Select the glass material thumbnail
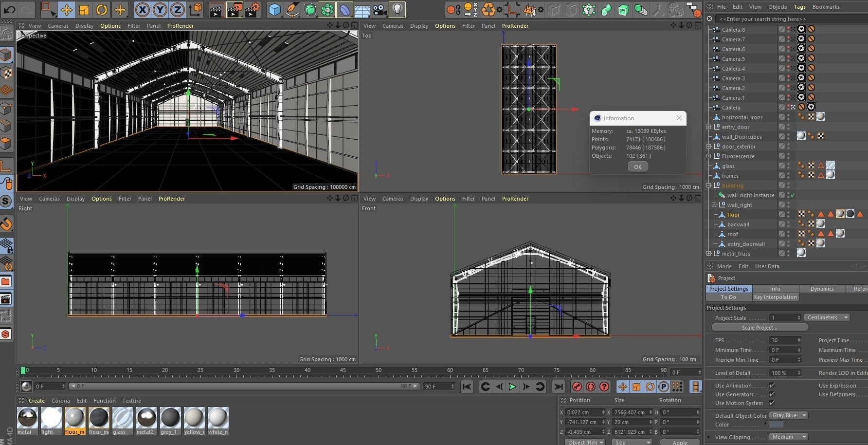Image resolution: width=868 pixels, height=445 pixels. 123,418
